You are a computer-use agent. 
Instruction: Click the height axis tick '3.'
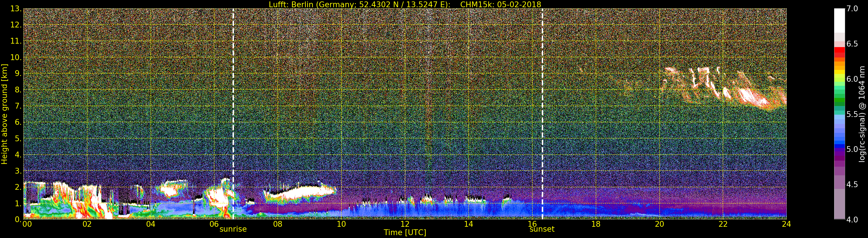click(x=18, y=171)
